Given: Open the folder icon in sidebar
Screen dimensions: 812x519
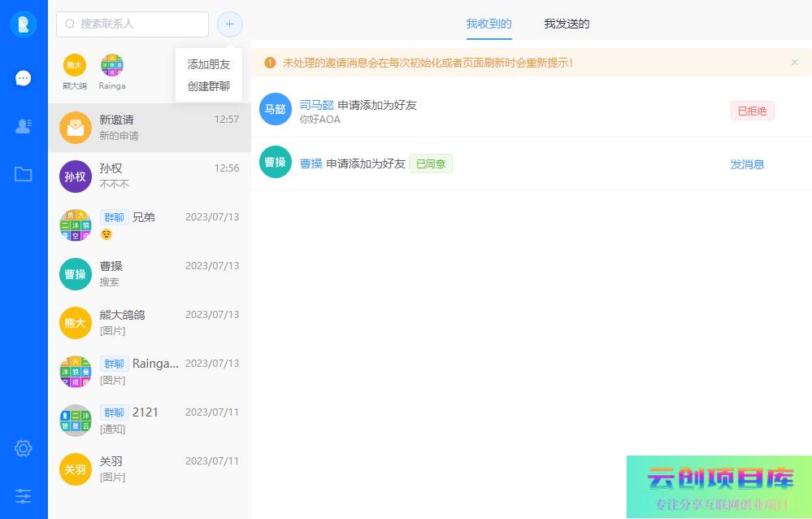Looking at the screenshot, I should 24,174.
